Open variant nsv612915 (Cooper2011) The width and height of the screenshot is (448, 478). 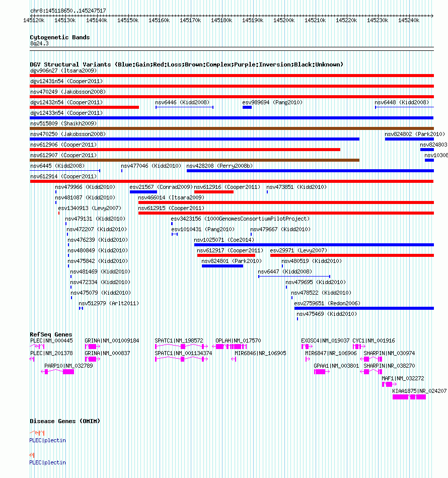click(286, 213)
